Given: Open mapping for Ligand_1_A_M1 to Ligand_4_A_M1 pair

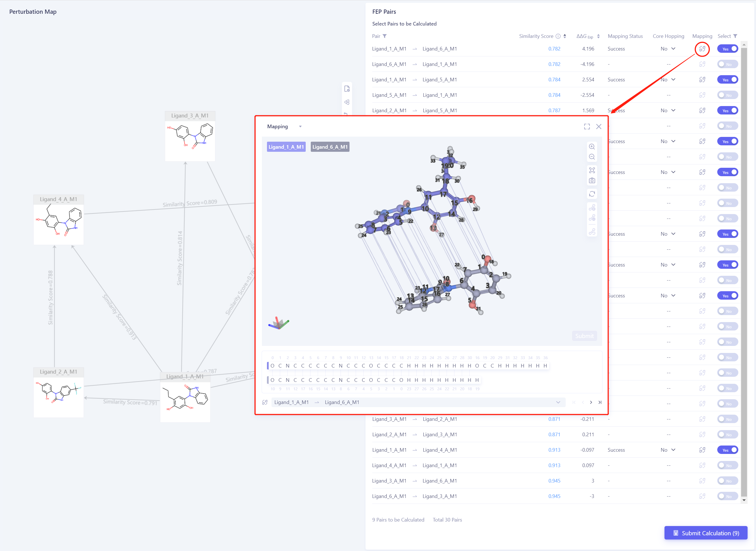Looking at the screenshot, I should tap(702, 450).
